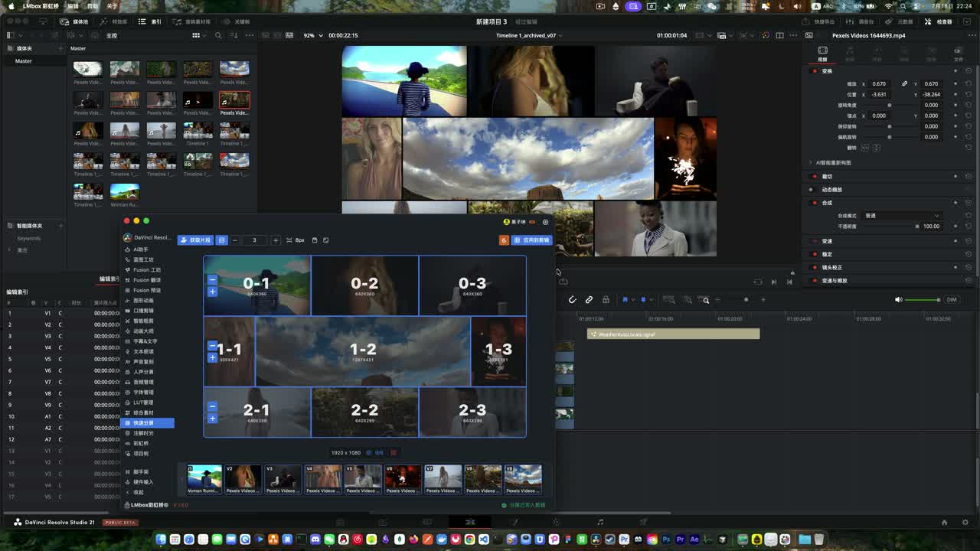Toggle the 合成 composite section switch
This screenshot has height=551, width=980.
coord(815,203)
